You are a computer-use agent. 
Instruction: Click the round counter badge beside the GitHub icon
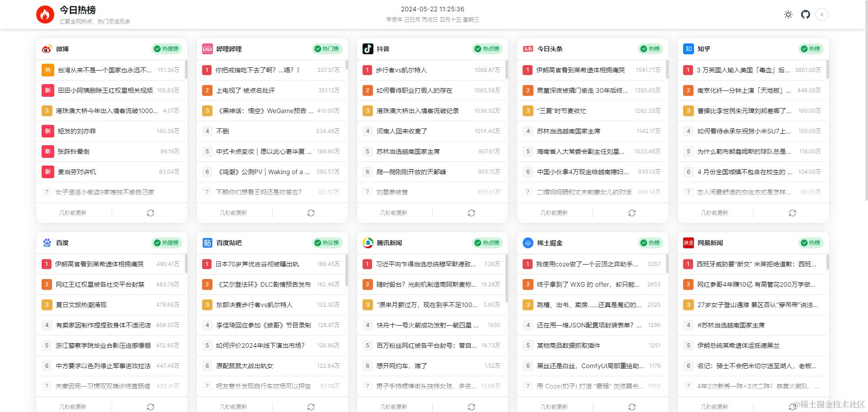tap(822, 14)
